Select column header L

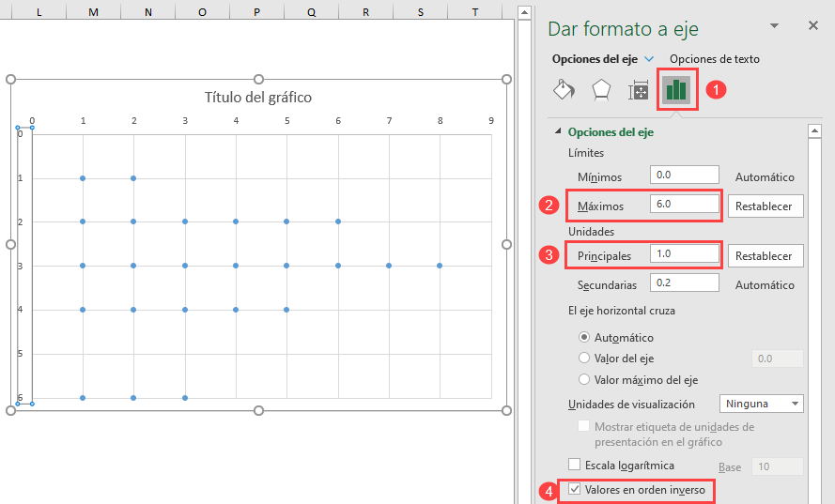point(39,11)
